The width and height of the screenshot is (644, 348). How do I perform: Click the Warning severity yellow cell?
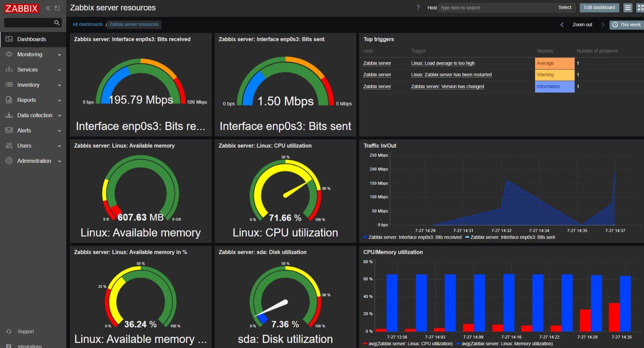pyautogui.click(x=555, y=75)
